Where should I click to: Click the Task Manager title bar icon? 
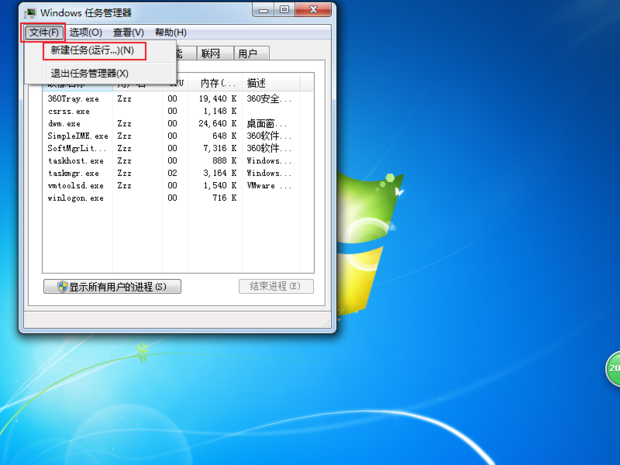coord(30,13)
